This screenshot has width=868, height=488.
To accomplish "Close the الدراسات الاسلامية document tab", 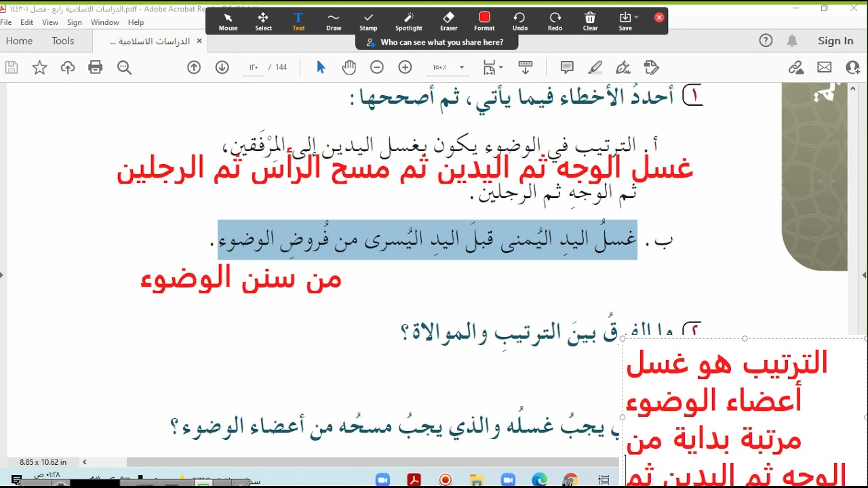I will coord(199,41).
